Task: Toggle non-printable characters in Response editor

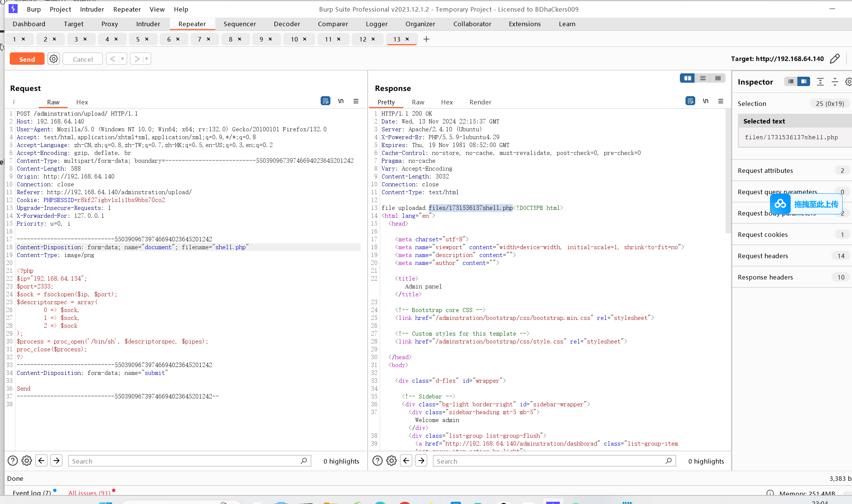Action: (705, 101)
